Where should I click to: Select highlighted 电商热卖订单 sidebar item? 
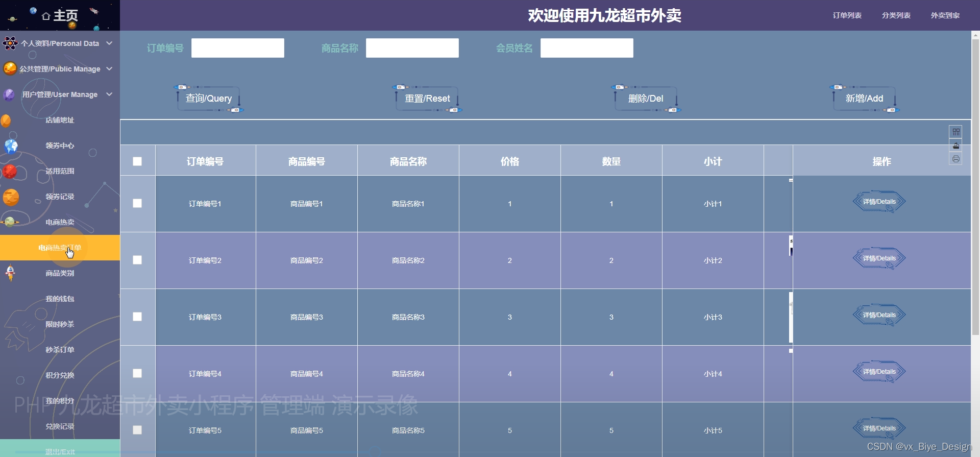click(60, 248)
